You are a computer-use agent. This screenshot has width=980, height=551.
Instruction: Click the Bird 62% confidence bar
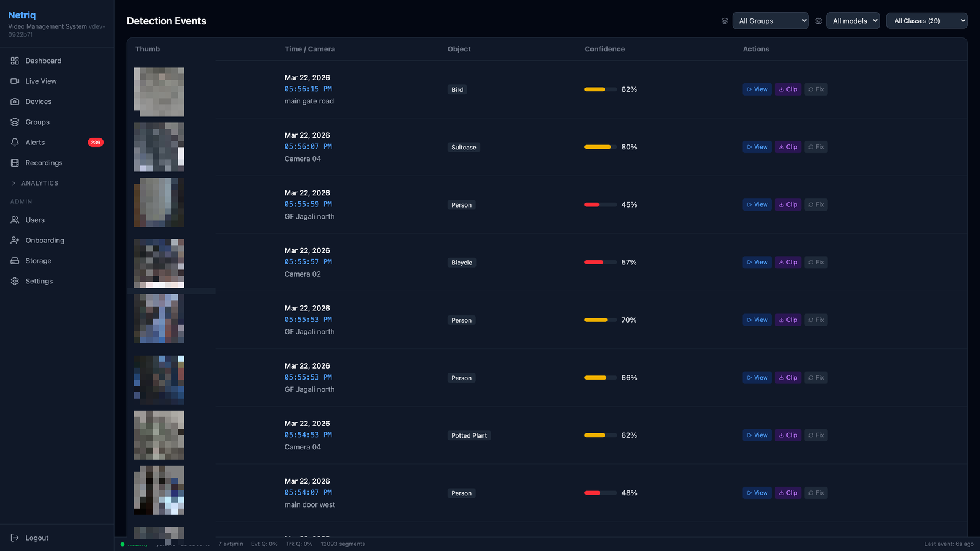(600, 89)
